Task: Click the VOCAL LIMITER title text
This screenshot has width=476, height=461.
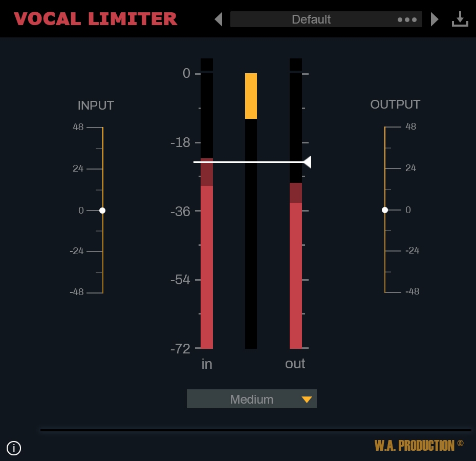Action: (96, 19)
